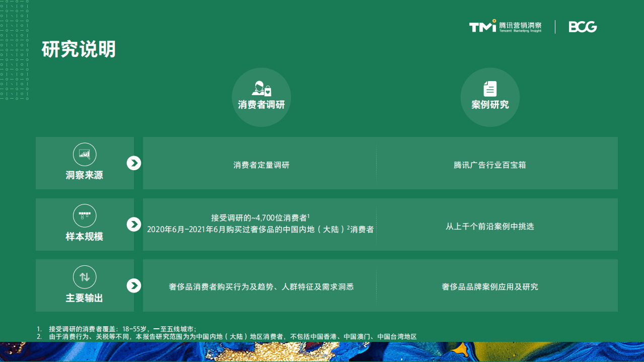Click the 洞察来源 magnifier-over-image icon

pyautogui.click(x=84, y=155)
